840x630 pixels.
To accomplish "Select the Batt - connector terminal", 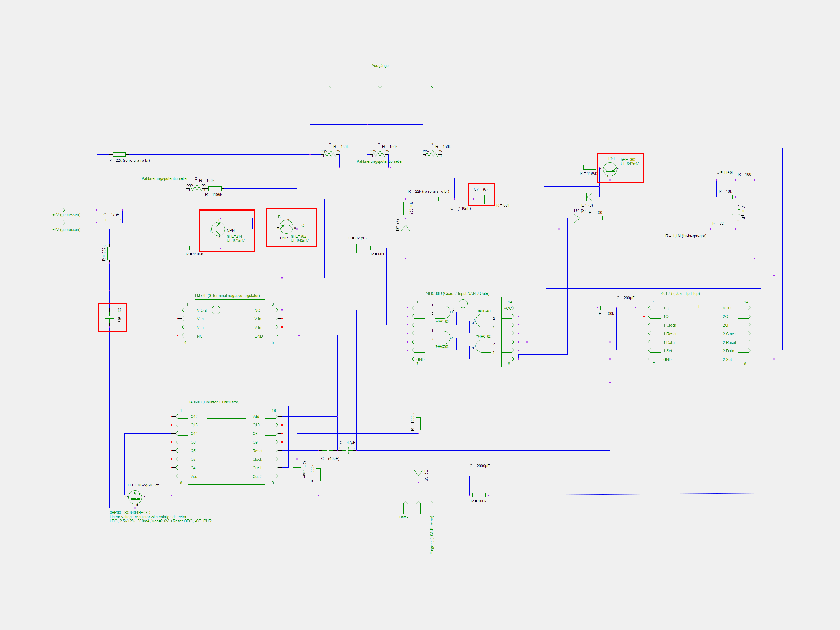I will (406, 508).
